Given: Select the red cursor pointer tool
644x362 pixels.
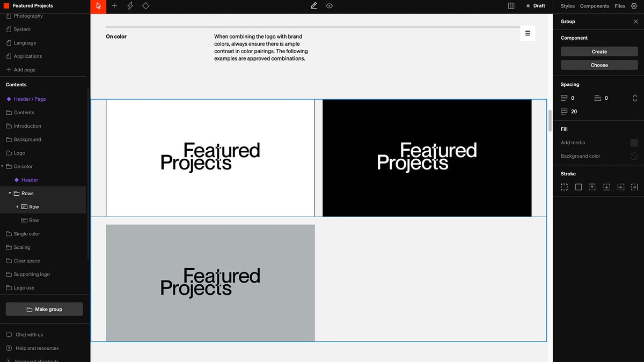Looking at the screenshot, I should [x=99, y=6].
